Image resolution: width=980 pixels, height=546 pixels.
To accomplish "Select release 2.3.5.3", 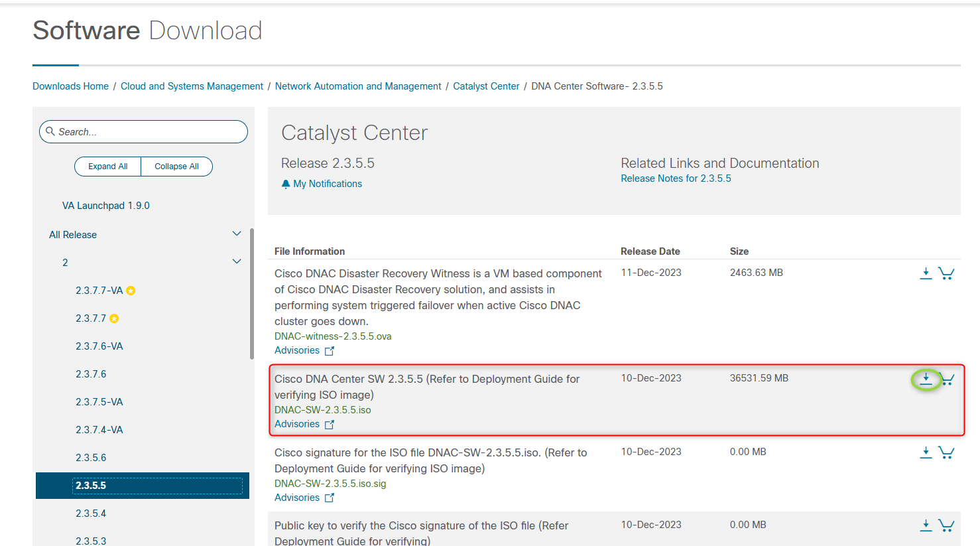I will point(91,541).
